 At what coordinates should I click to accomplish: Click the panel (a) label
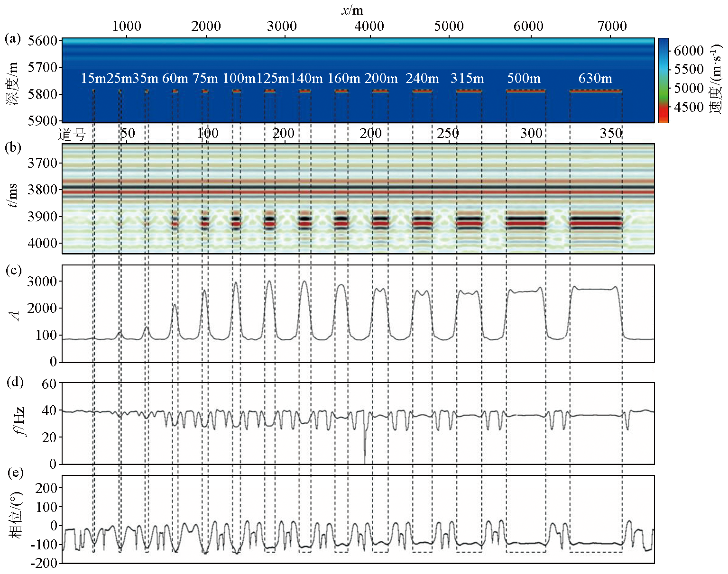13,38
